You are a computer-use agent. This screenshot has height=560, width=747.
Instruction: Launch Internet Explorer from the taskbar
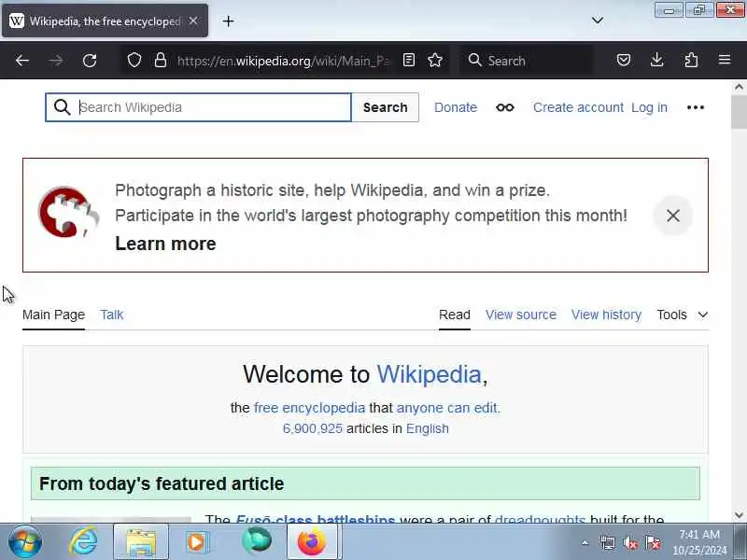point(84,541)
